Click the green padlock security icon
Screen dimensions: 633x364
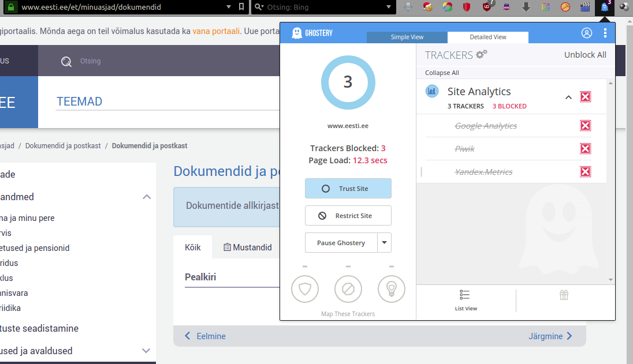click(11, 7)
